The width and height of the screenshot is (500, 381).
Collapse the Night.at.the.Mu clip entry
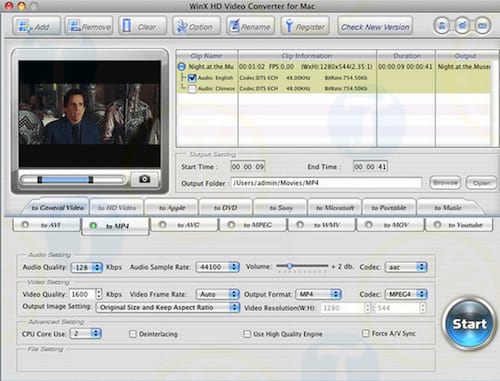[181, 67]
